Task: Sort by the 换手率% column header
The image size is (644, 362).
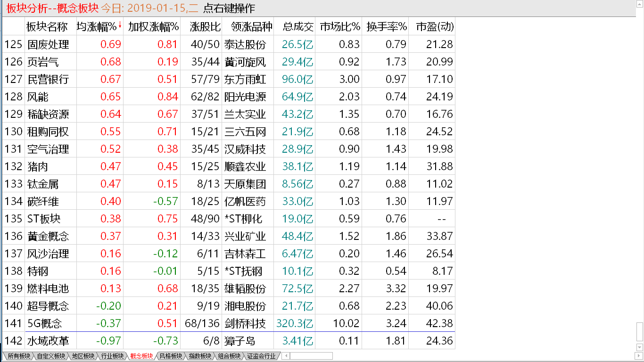Action: tap(387, 26)
